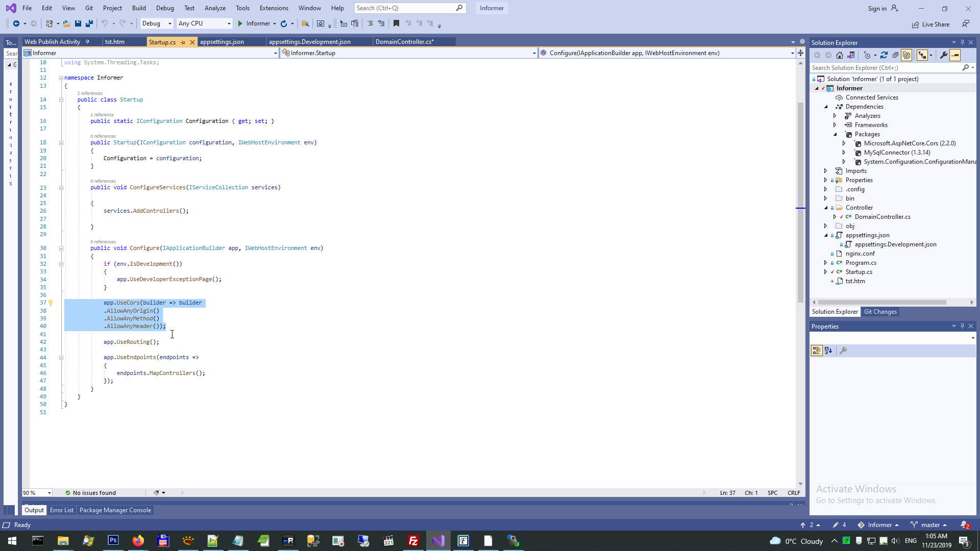This screenshot has height=551, width=980.
Task: Click Collapse All icon in Solution Explorer
Action: click(895, 55)
